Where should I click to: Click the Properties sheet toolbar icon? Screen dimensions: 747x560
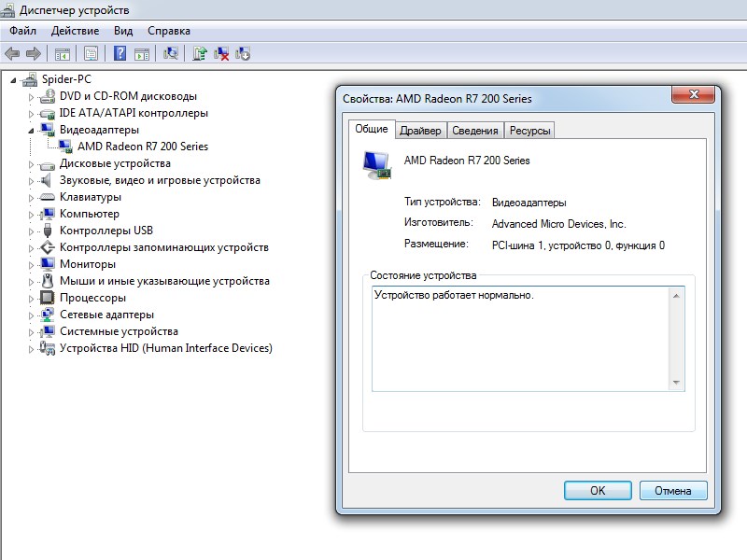tap(92, 53)
